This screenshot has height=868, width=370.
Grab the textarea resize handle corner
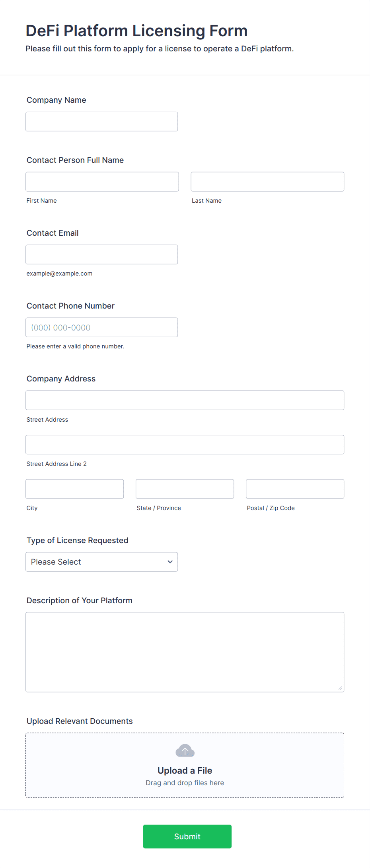tap(340, 688)
